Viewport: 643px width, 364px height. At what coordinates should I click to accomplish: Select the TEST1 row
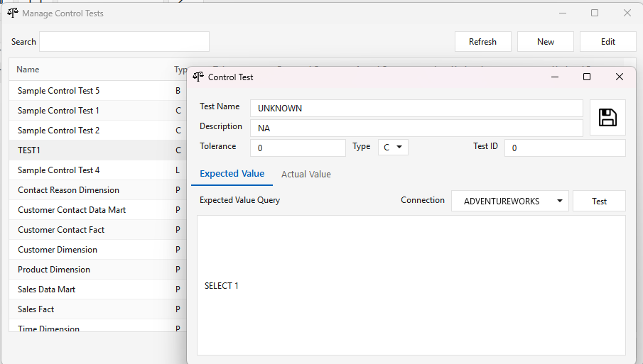(x=97, y=150)
